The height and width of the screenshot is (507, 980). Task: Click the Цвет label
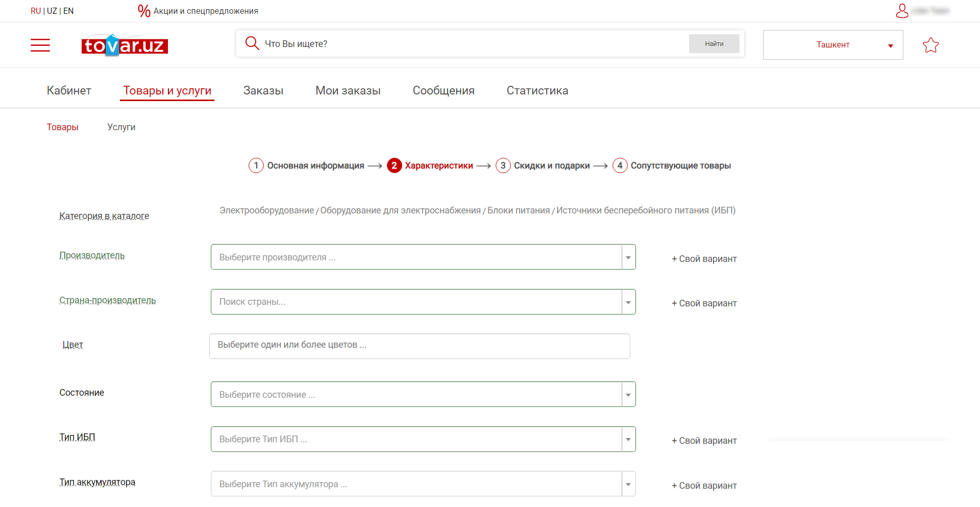click(x=72, y=345)
